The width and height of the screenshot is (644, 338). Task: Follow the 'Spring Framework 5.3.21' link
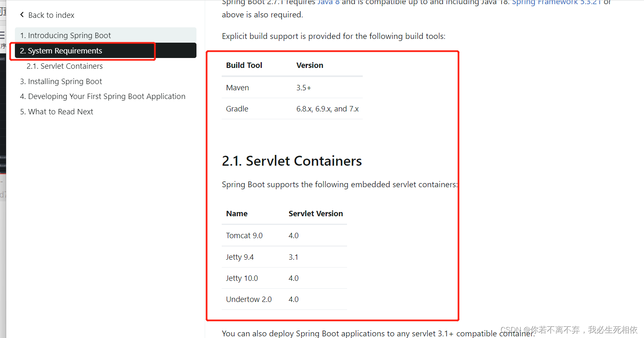pos(556,2)
